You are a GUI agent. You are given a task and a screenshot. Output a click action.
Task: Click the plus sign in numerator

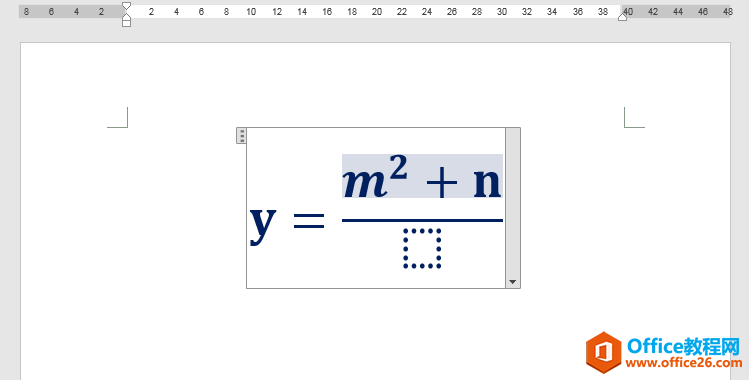pos(442,183)
